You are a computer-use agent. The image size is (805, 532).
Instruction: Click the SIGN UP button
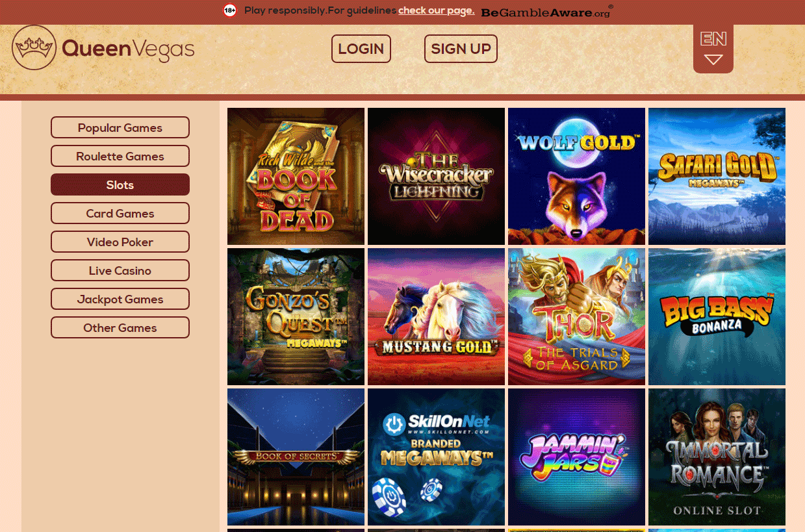(461, 49)
